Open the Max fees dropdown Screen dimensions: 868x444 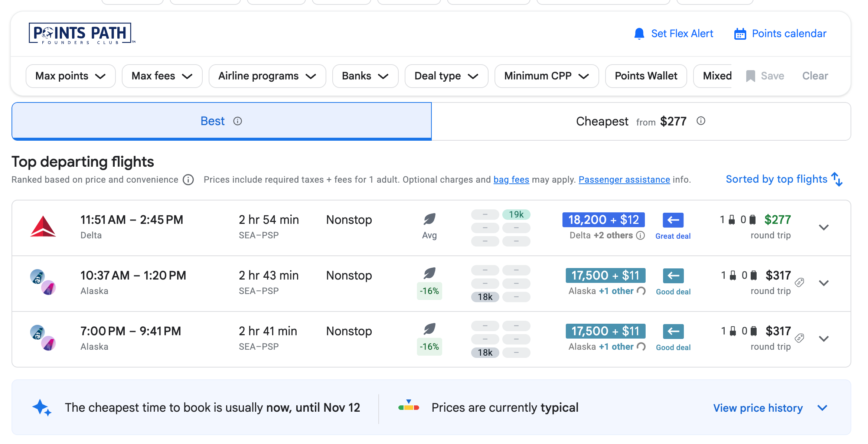pyautogui.click(x=162, y=76)
